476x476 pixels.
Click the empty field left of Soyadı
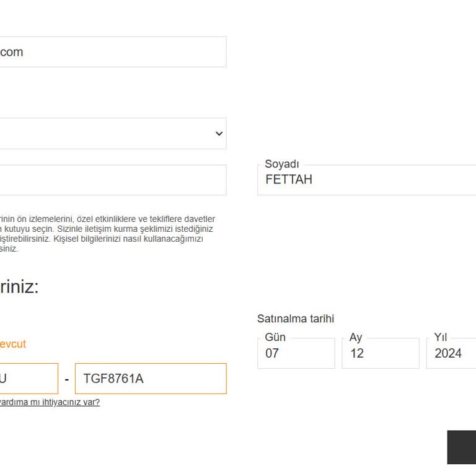click(112, 180)
